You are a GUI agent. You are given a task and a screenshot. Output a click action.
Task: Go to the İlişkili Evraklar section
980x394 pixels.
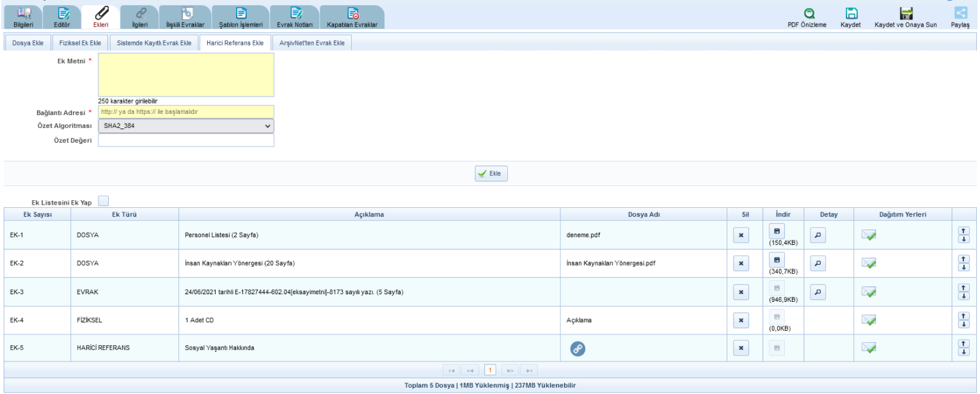(x=184, y=16)
